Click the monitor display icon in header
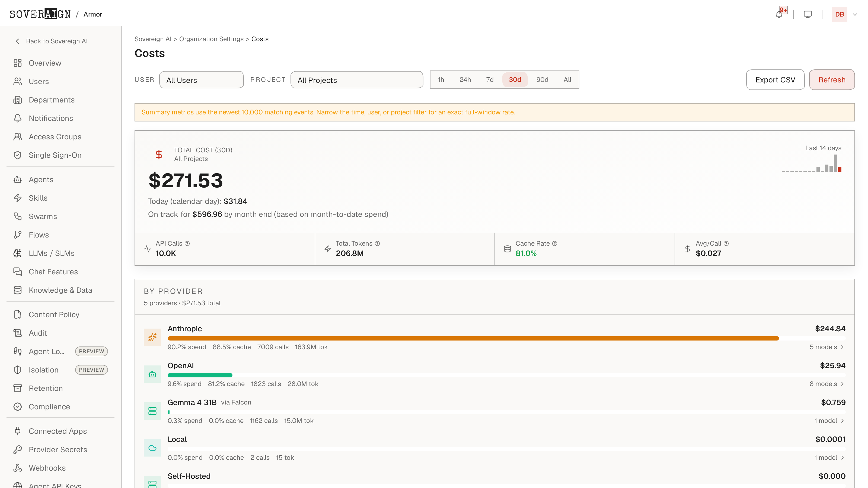This screenshot has width=868, height=488. (808, 14)
